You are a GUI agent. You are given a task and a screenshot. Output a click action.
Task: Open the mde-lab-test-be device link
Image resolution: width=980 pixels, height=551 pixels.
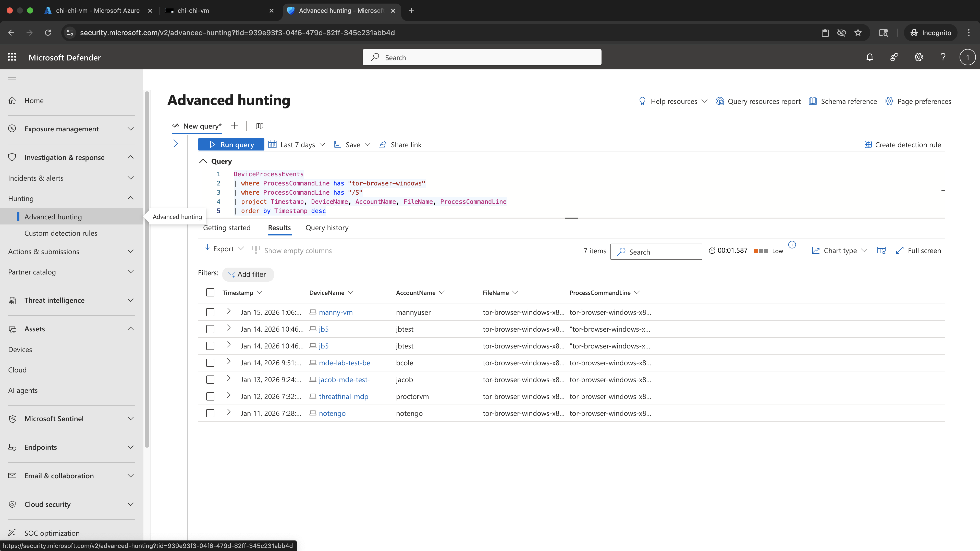(344, 363)
